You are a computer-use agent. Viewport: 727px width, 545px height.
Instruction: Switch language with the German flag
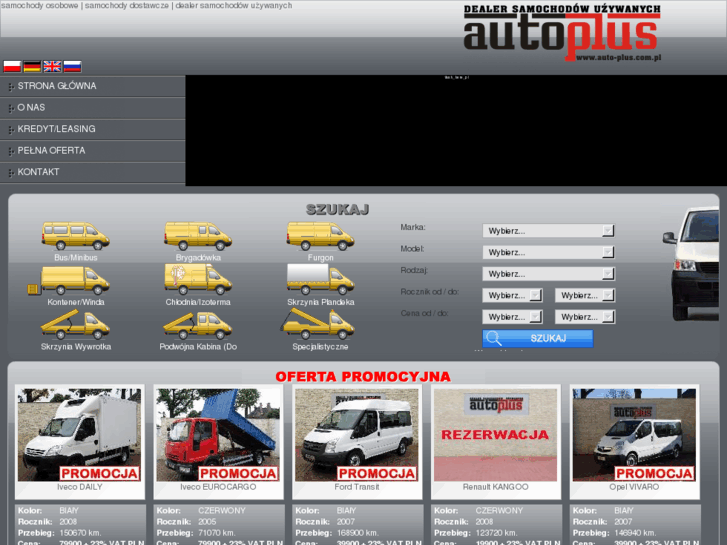pyautogui.click(x=32, y=66)
